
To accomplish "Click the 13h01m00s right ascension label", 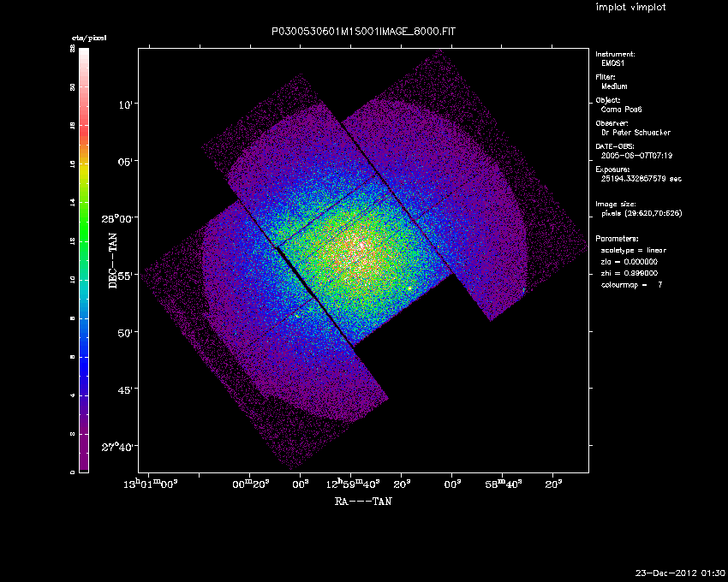I will point(152,484).
